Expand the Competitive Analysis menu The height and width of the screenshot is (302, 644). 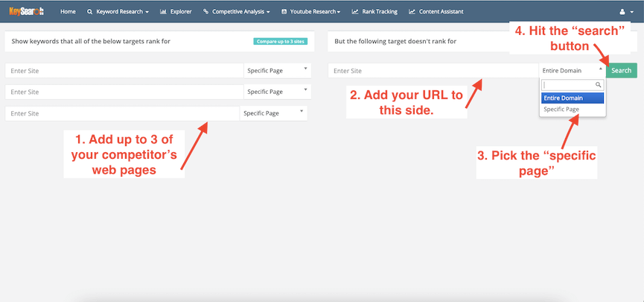[x=237, y=11]
